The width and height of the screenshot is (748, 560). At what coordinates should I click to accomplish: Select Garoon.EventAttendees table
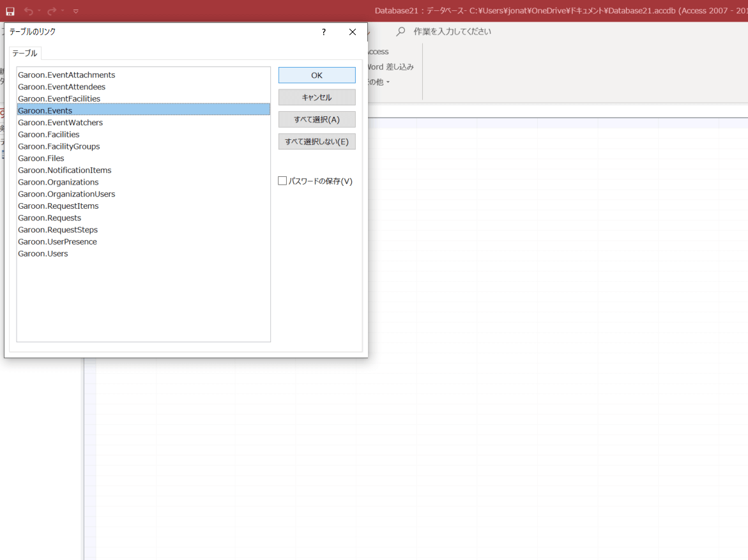pos(144,87)
